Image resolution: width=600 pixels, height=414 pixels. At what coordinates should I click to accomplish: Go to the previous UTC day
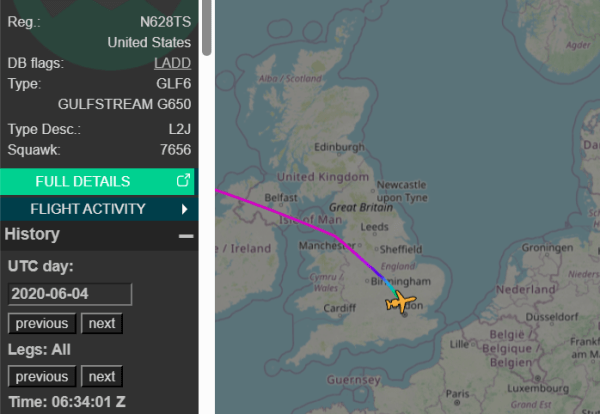42,323
